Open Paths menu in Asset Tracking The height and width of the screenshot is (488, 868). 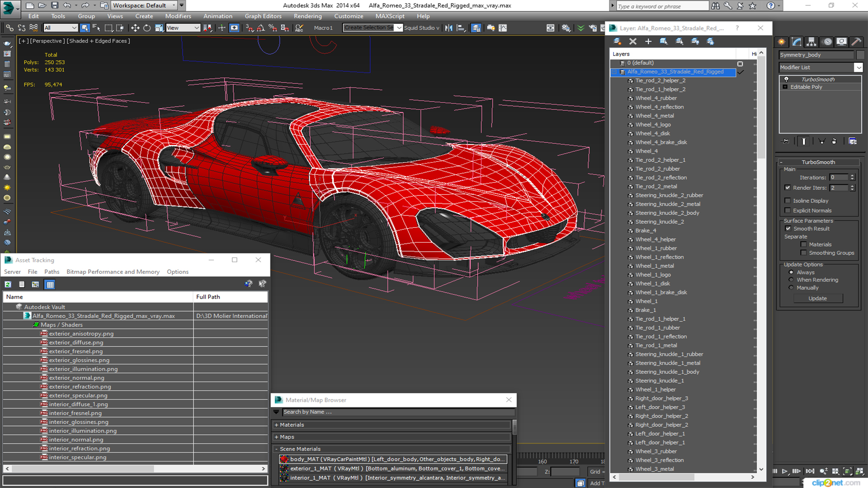pyautogui.click(x=52, y=272)
